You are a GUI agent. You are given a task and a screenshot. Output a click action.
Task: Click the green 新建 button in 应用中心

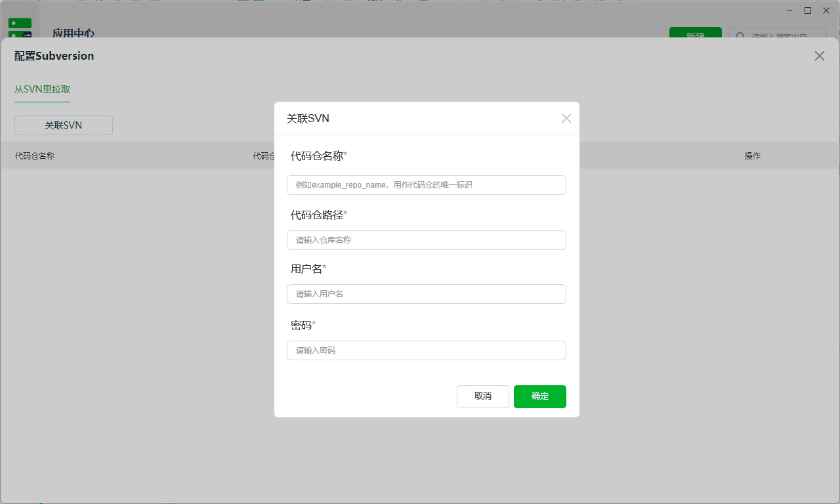(x=696, y=33)
